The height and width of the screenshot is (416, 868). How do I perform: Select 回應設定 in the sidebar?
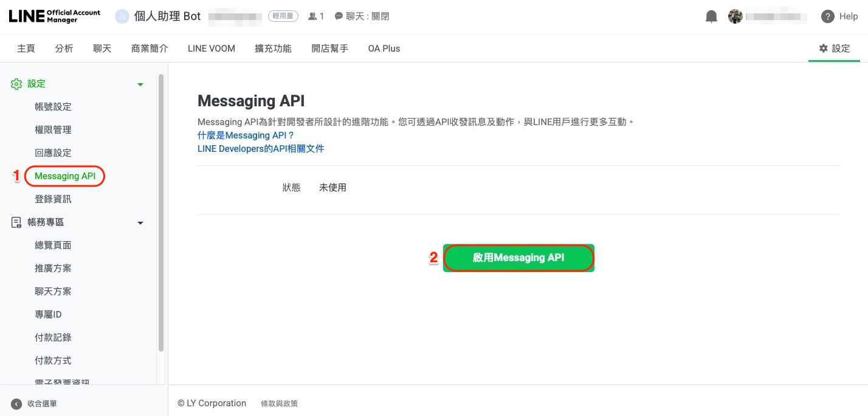click(53, 153)
